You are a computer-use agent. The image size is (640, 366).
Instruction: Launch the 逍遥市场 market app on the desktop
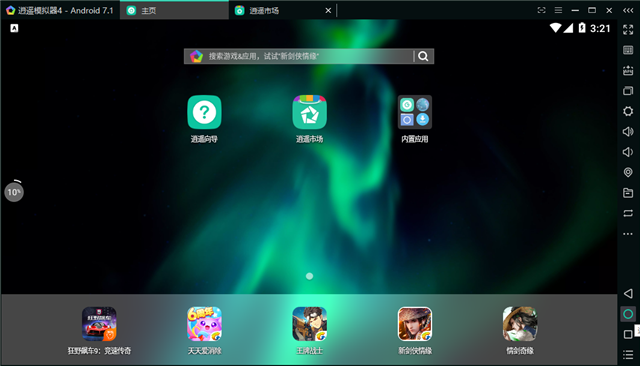click(309, 113)
